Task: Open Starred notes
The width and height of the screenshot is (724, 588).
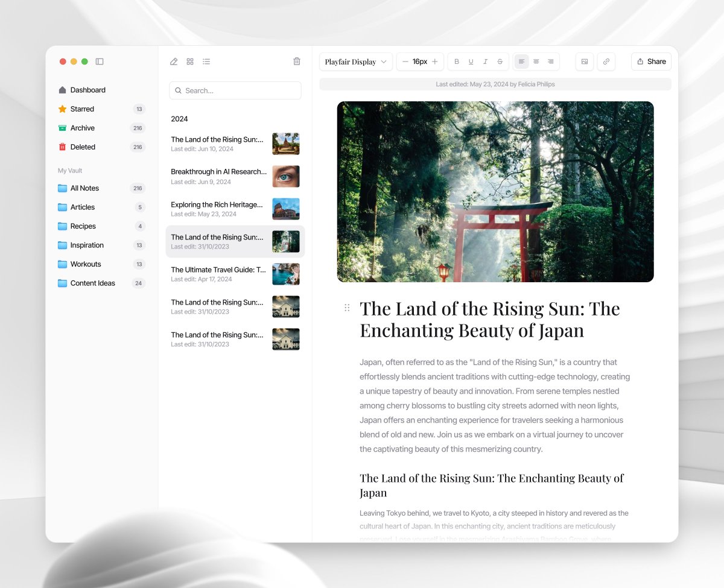Action: click(x=101, y=109)
